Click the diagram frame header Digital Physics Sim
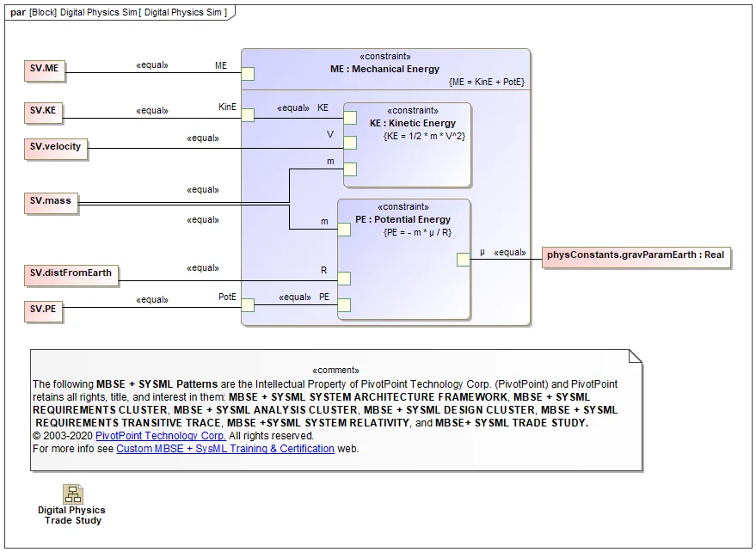The height and width of the screenshot is (552, 756). pyautogui.click(x=119, y=13)
